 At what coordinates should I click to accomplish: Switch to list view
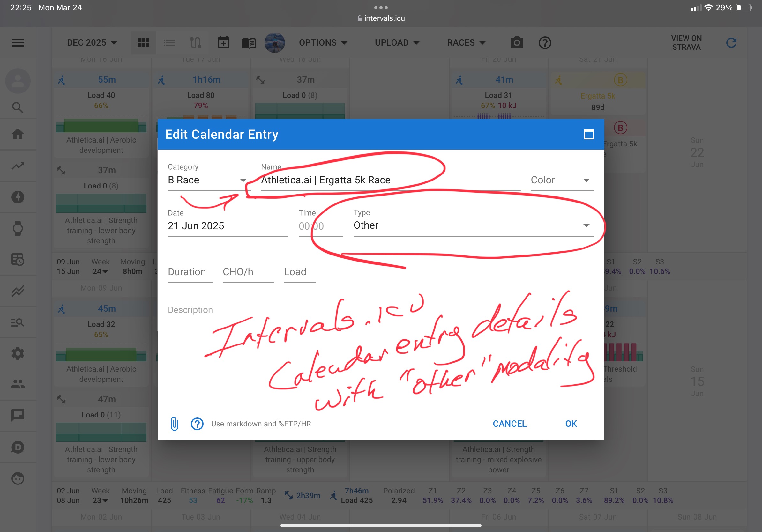169,42
